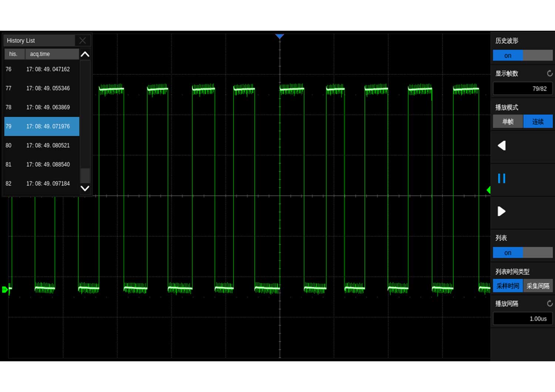Viewport: 555px width, 392px height.
Task: Play history backward with the left arrow
Action: coord(502,146)
